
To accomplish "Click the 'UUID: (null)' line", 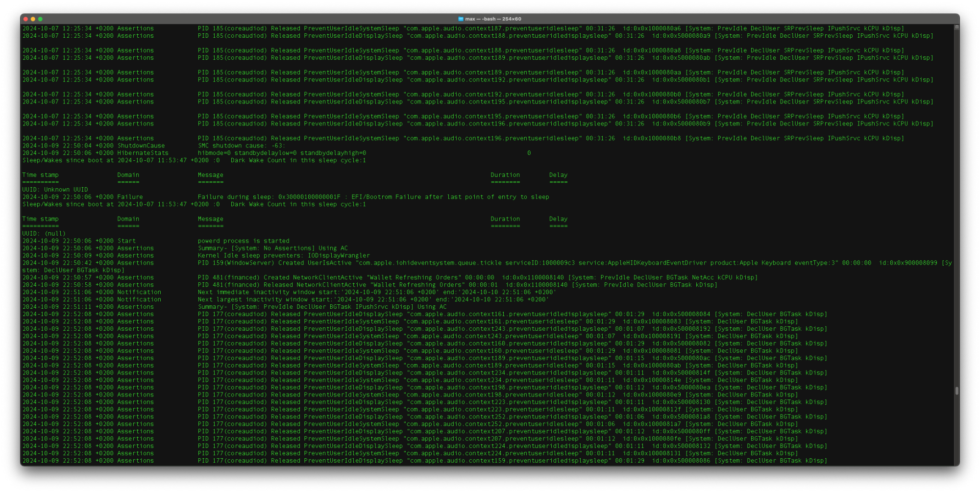I will (44, 234).
